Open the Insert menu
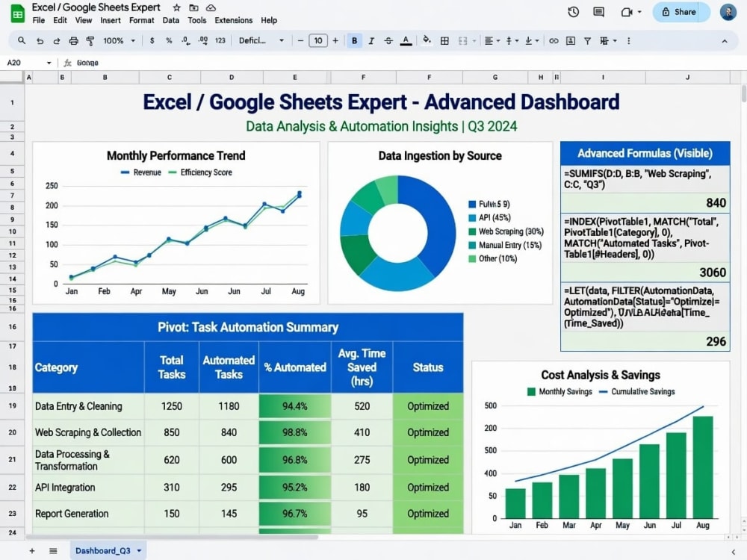 pos(111,20)
